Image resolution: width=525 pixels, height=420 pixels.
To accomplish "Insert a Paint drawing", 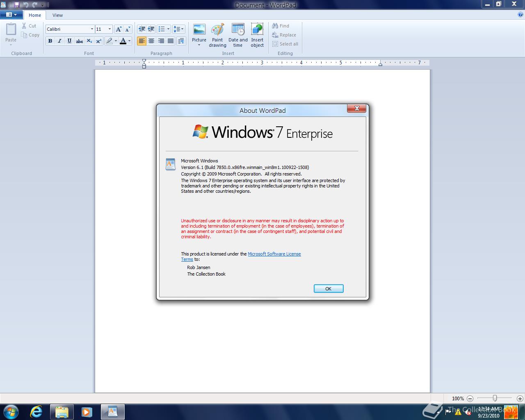I will pos(217,35).
